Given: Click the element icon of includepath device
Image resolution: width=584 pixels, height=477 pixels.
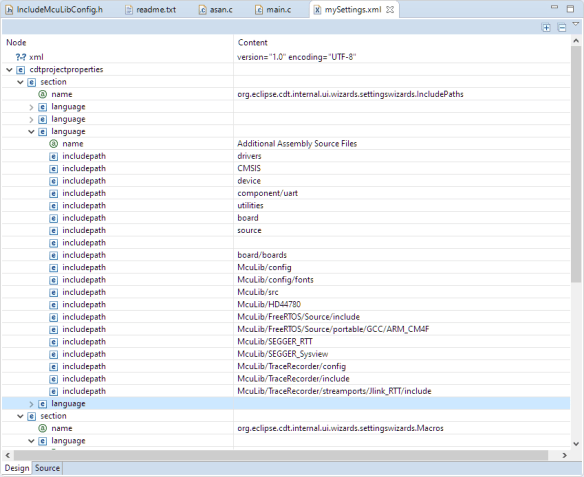Looking at the screenshot, I should point(54,181).
